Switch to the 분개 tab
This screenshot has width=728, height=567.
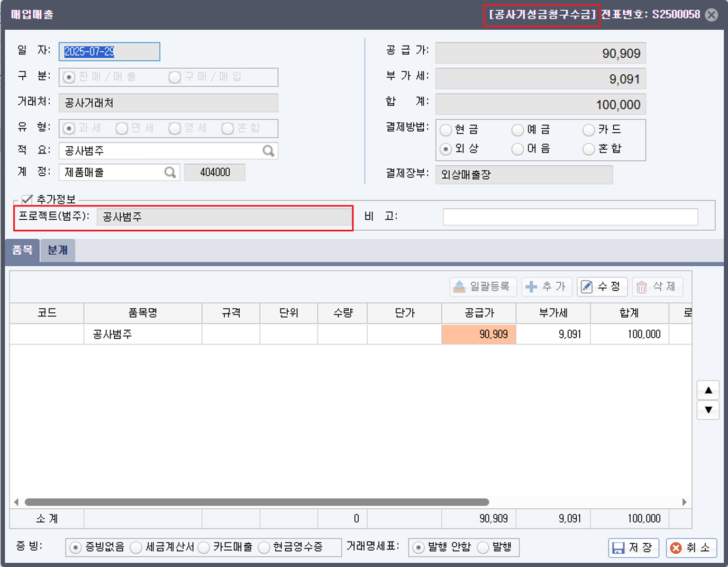(x=57, y=250)
